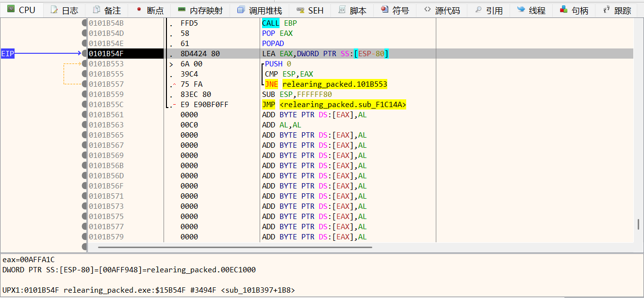
Task: Click the 日志 log page icon
Action: pyautogui.click(x=54, y=10)
